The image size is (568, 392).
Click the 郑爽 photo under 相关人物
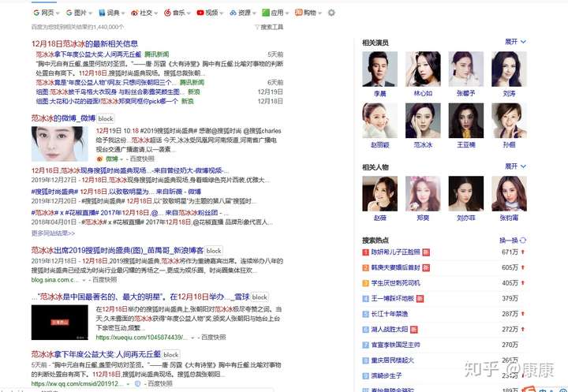pos(423,194)
